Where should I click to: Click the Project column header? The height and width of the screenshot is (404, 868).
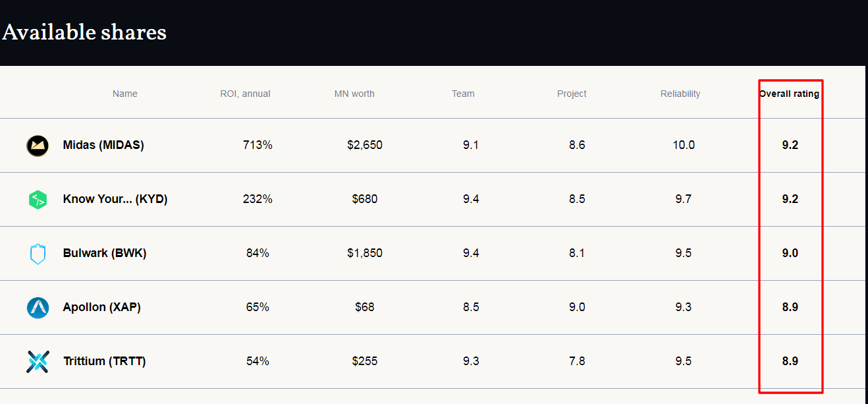[x=572, y=94]
